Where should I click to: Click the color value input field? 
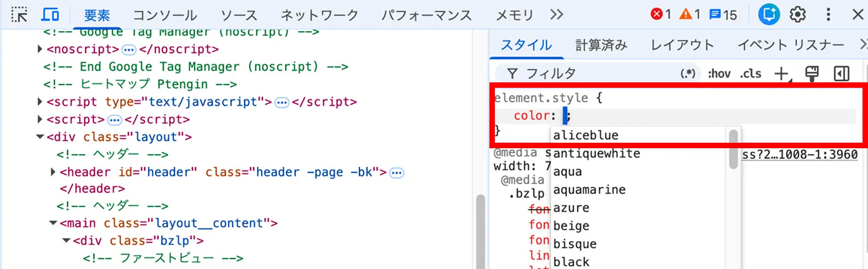click(x=565, y=116)
